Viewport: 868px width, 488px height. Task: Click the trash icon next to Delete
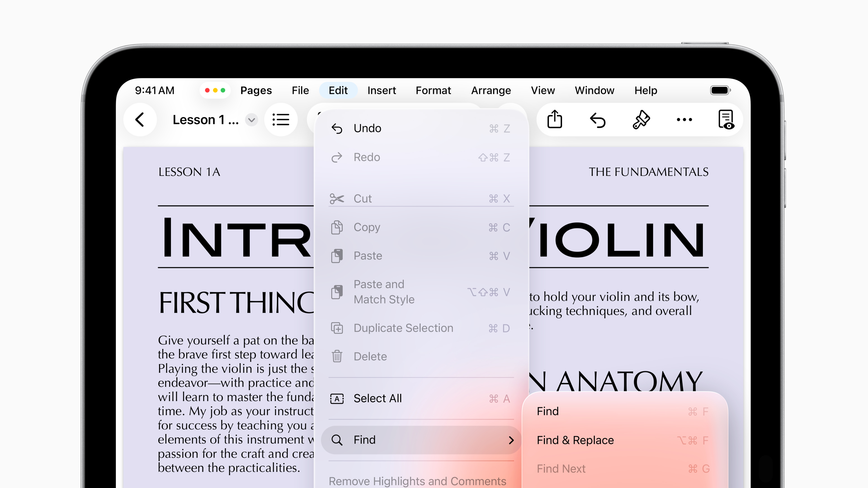point(337,356)
